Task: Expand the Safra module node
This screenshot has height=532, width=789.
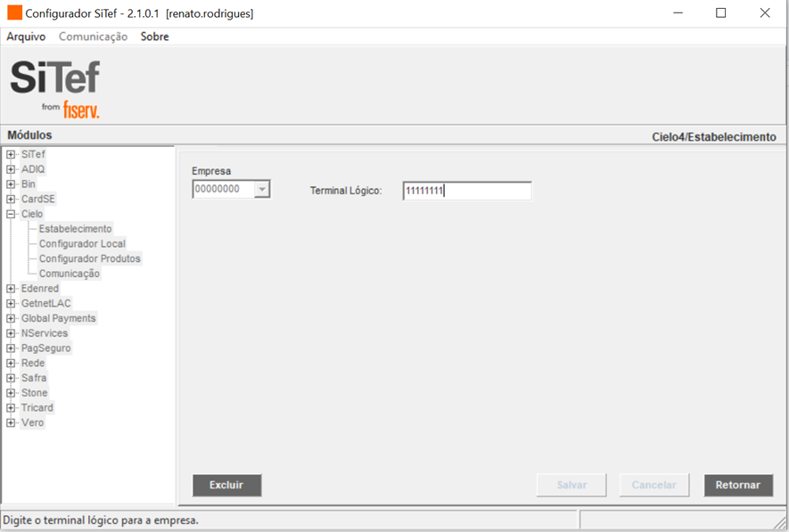Action: [x=11, y=378]
